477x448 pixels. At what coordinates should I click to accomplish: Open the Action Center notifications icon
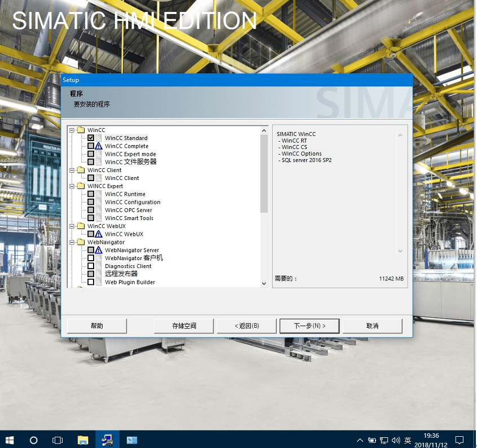tap(460, 440)
